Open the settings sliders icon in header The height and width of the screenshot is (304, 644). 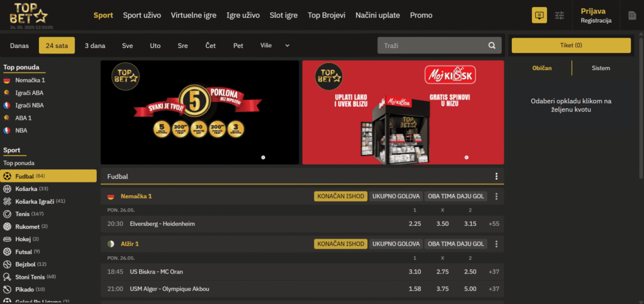click(x=560, y=15)
